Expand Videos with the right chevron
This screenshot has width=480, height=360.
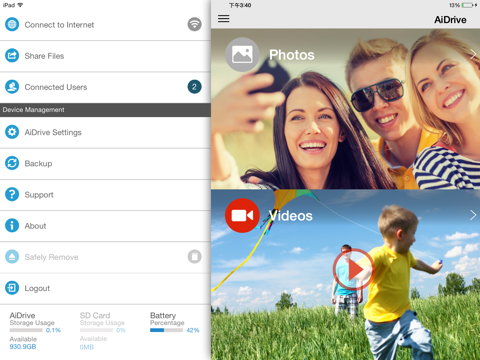pyautogui.click(x=473, y=215)
